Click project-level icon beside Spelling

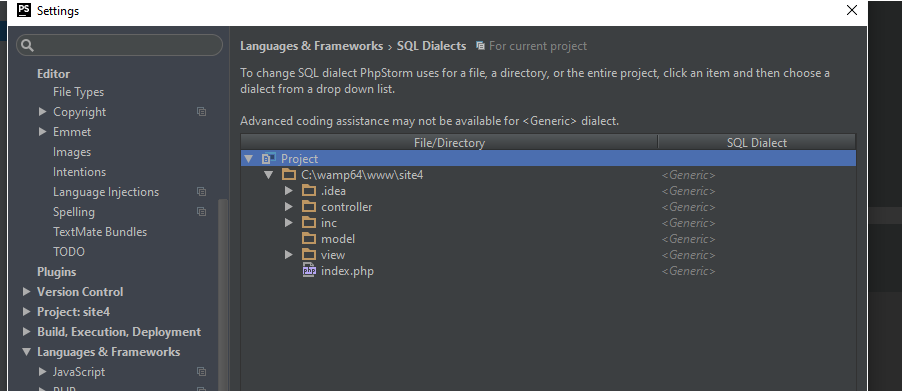coord(201,212)
